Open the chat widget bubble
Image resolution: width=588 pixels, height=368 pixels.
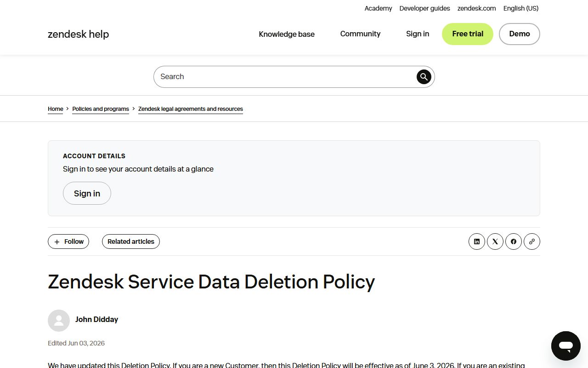click(566, 346)
